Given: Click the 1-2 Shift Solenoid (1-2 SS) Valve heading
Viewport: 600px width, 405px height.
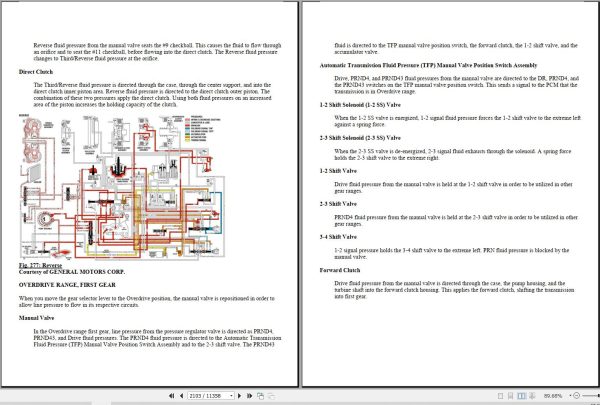Looking at the screenshot, I should [x=360, y=105].
